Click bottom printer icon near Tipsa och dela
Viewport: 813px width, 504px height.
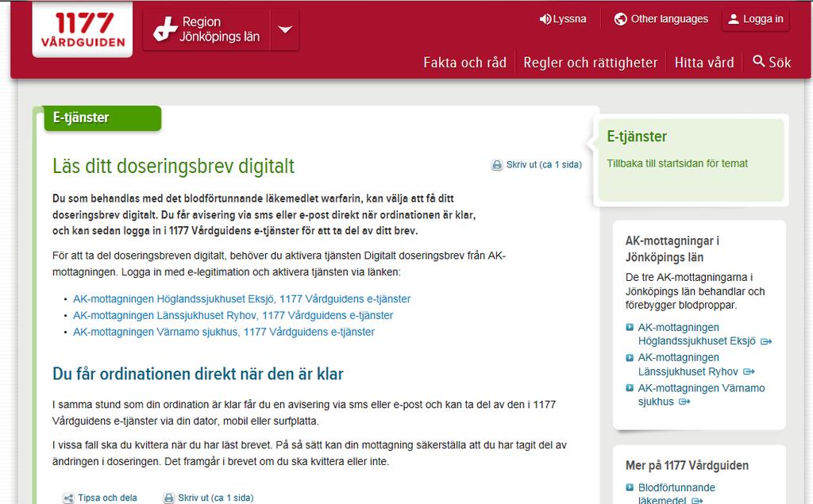coord(168,498)
